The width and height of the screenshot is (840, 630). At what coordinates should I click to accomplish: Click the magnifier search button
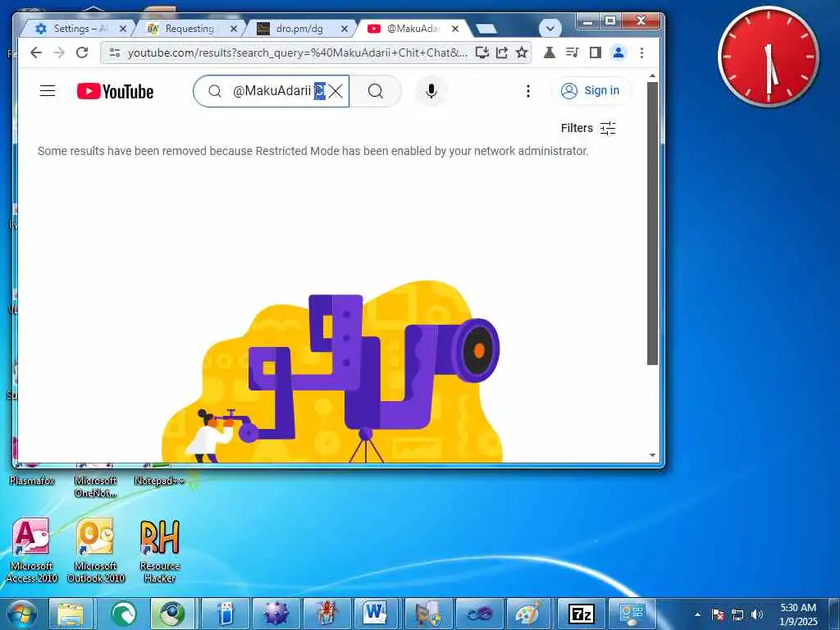pos(376,91)
